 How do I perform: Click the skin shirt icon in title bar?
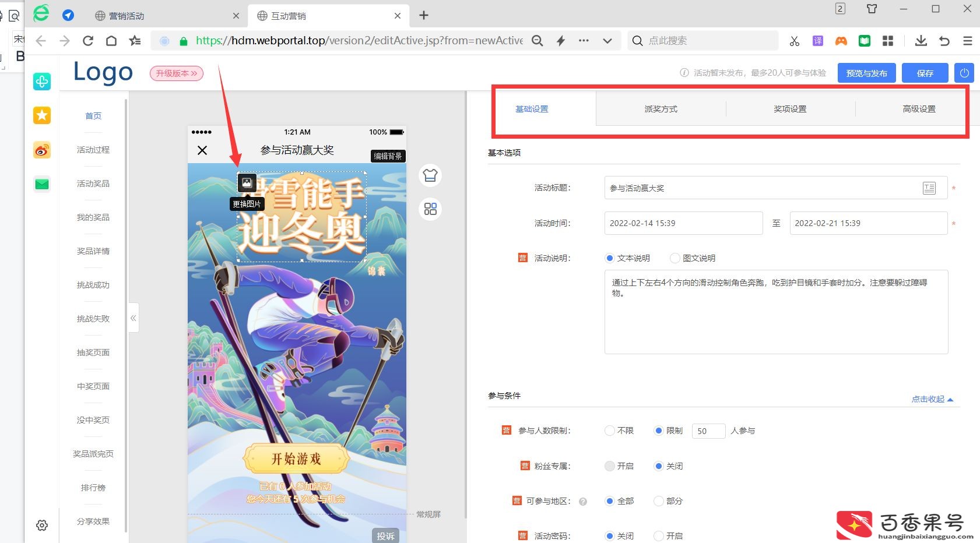872,9
